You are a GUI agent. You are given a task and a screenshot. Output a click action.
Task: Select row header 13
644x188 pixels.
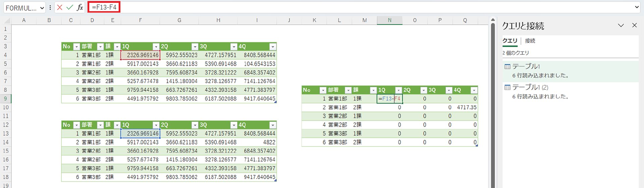point(5,133)
